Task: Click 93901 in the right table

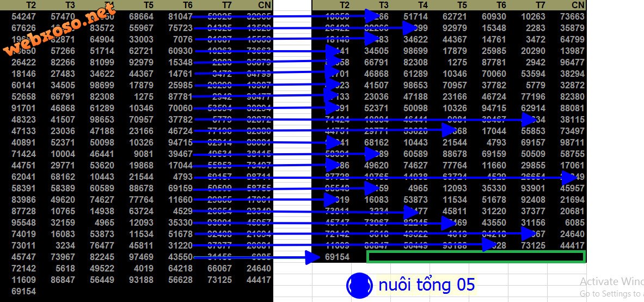Action: (x=533, y=189)
